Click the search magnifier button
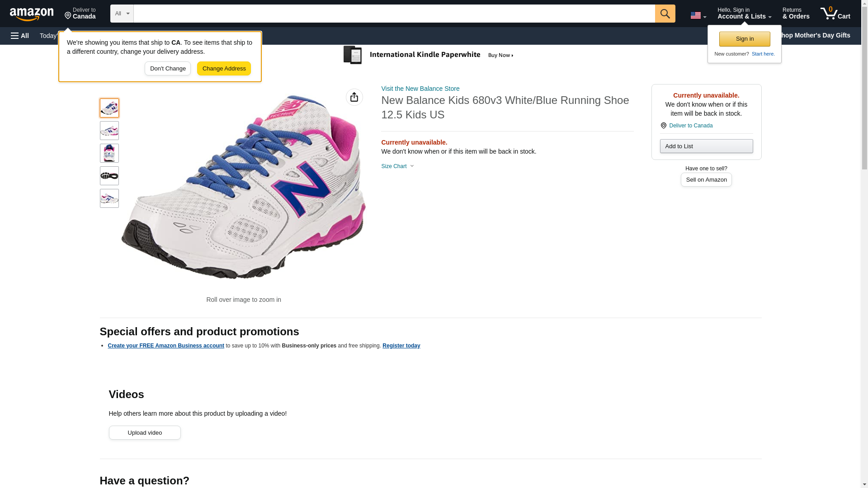Image resolution: width=868 pixels, height=488 pixels. pos(665,14)
